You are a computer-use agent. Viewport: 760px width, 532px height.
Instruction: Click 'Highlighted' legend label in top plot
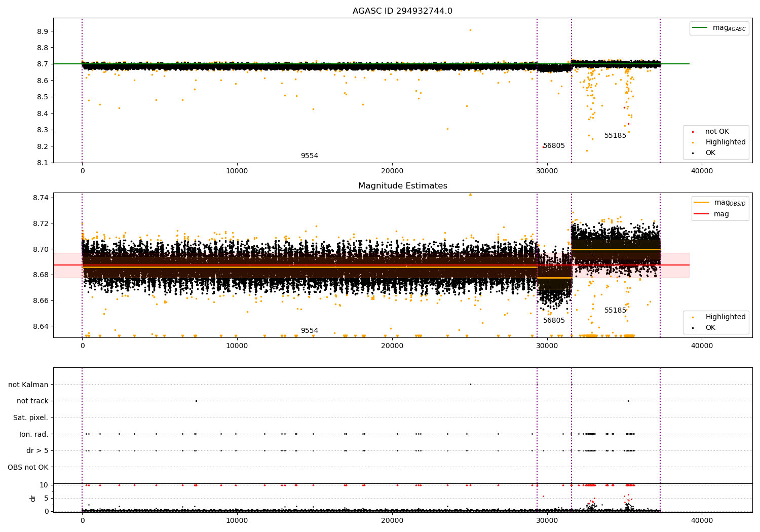726,142
